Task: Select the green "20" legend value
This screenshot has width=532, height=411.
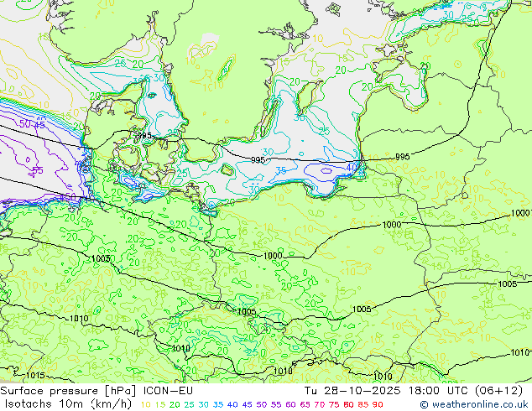Action: 175,404
